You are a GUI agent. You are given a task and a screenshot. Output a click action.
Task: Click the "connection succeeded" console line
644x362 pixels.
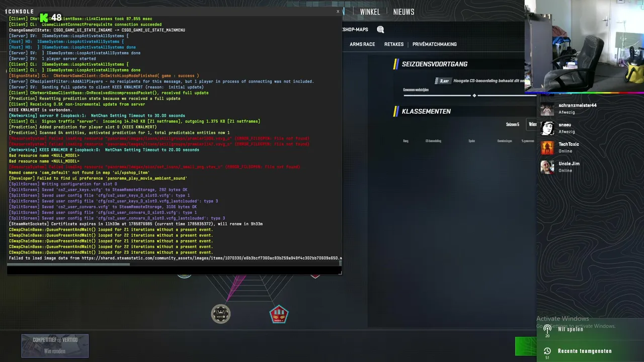[x=86, y=24]
